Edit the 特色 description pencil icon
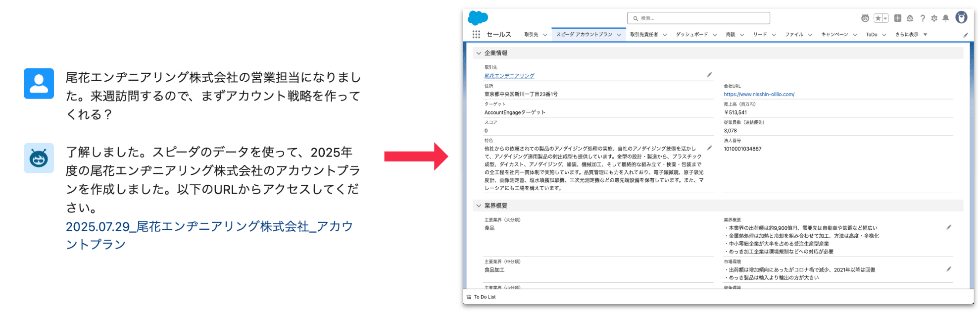 click(x=709, y=148)
